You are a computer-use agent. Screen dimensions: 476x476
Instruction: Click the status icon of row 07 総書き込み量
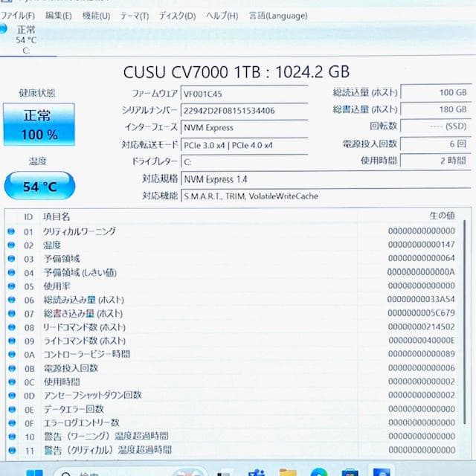coord(12,313)
